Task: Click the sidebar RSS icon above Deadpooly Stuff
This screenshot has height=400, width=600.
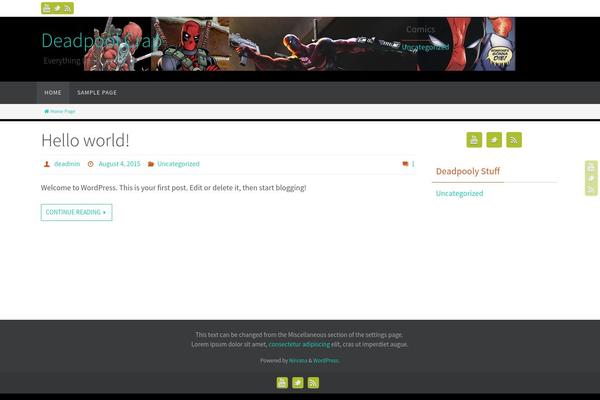Action: pos(514,140)
